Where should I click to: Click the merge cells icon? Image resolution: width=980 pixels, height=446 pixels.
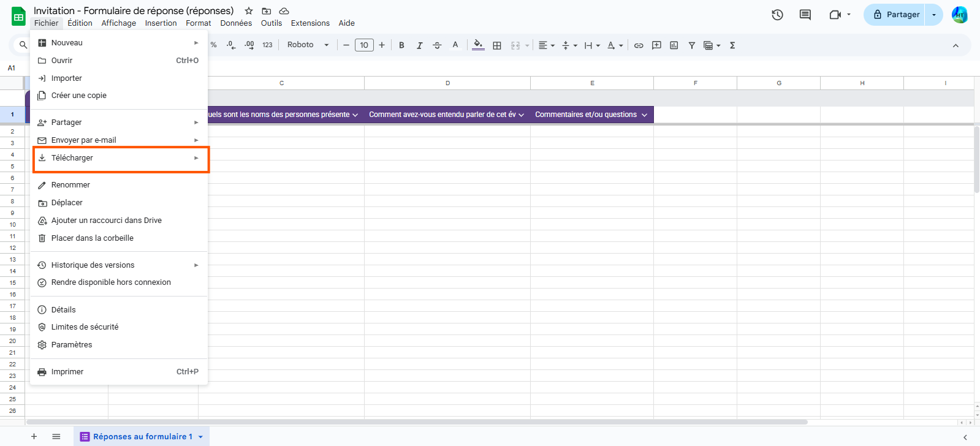tap(515, 45)
